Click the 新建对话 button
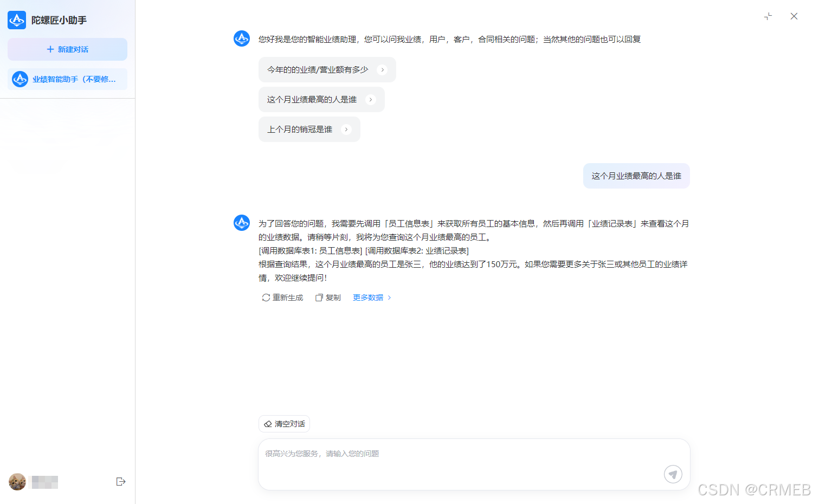This screenshot has height=504, width=813. click(67, 49)
